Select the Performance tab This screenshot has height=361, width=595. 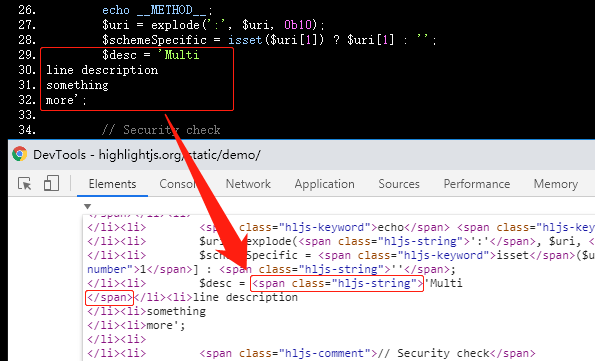pos(477,184)
